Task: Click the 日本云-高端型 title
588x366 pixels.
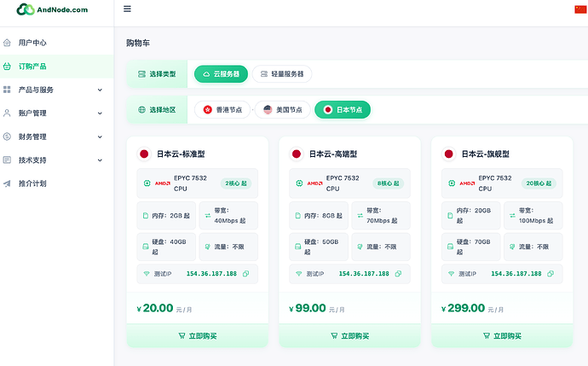Action: pyautogui.click(x=333, y=154)
